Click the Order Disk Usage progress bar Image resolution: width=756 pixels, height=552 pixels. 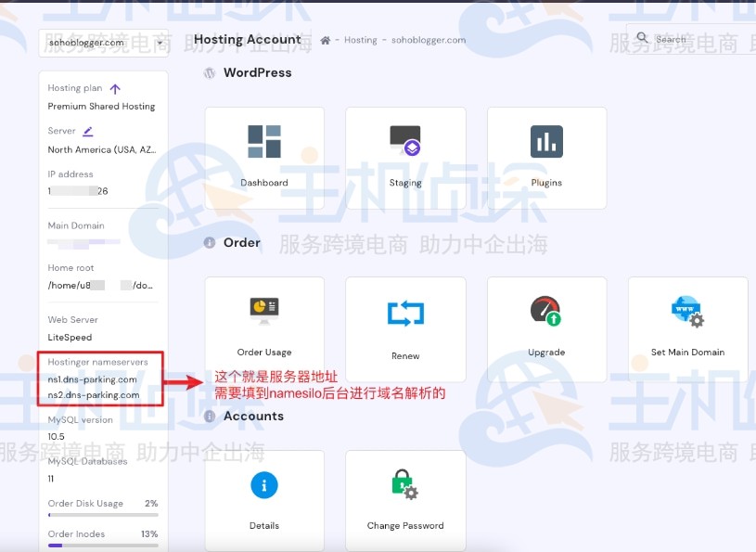(103, 515)
